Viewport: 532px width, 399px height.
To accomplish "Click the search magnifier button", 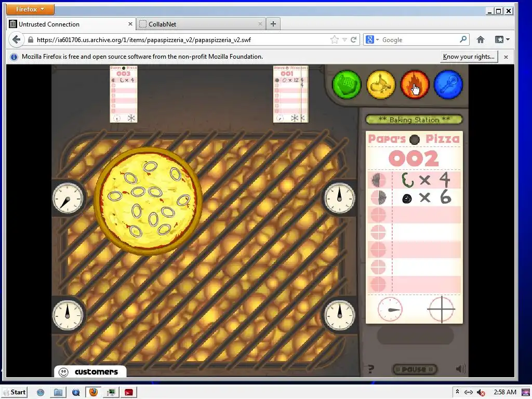I will (463, 39).
